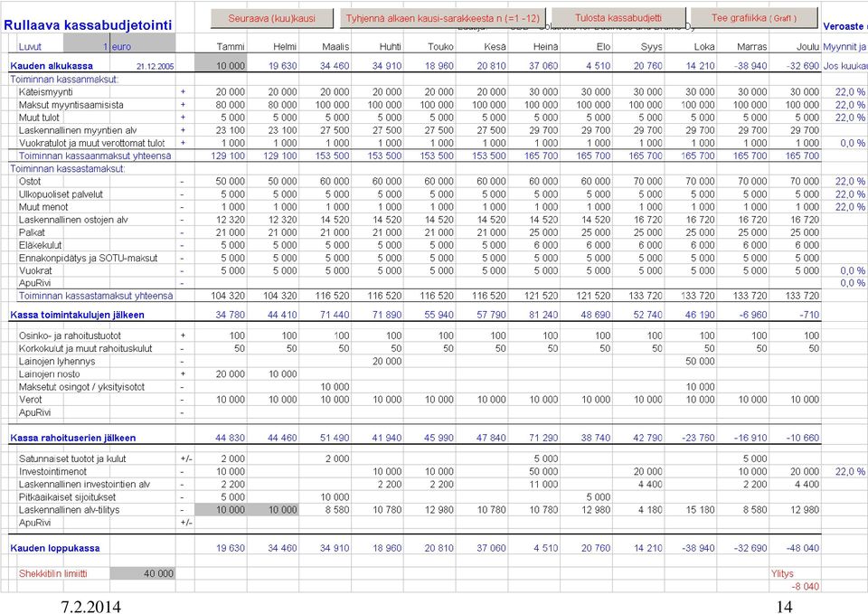Screen dimensions: 868x614
Task: Select the Syys column header
Action: point(652,46)
